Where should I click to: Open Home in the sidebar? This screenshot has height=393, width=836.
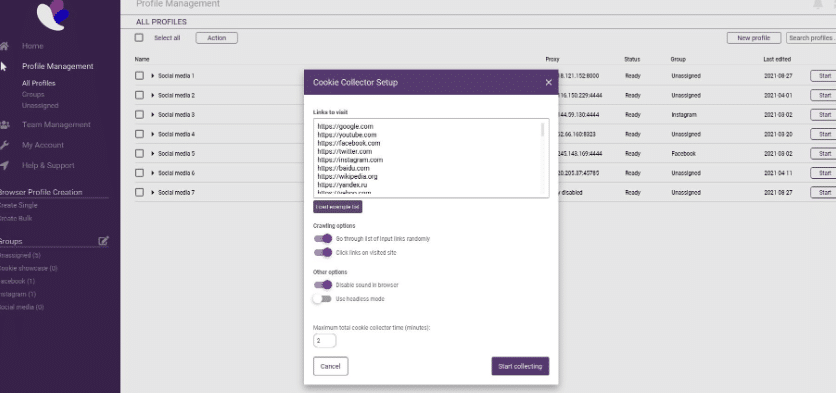(x=33, y=46)
